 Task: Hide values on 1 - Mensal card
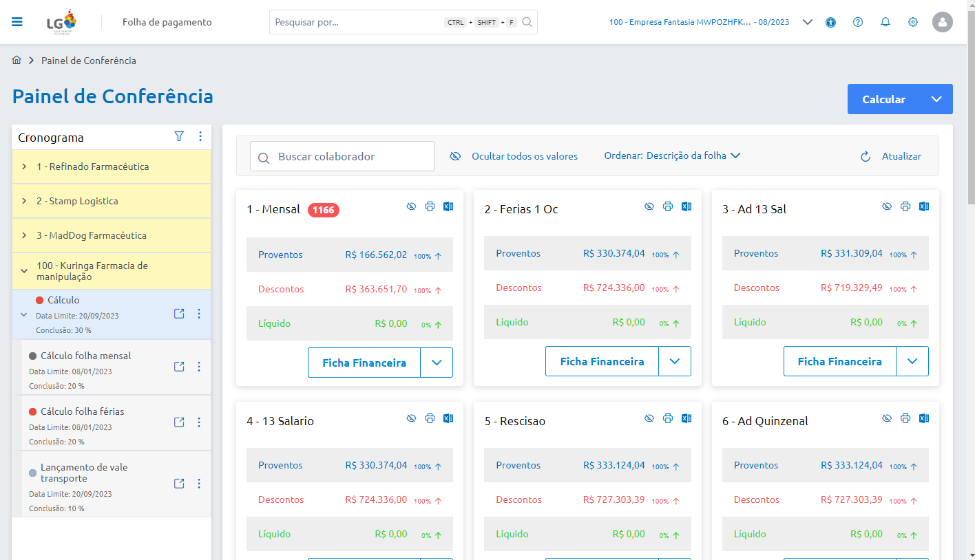(411, 206)
